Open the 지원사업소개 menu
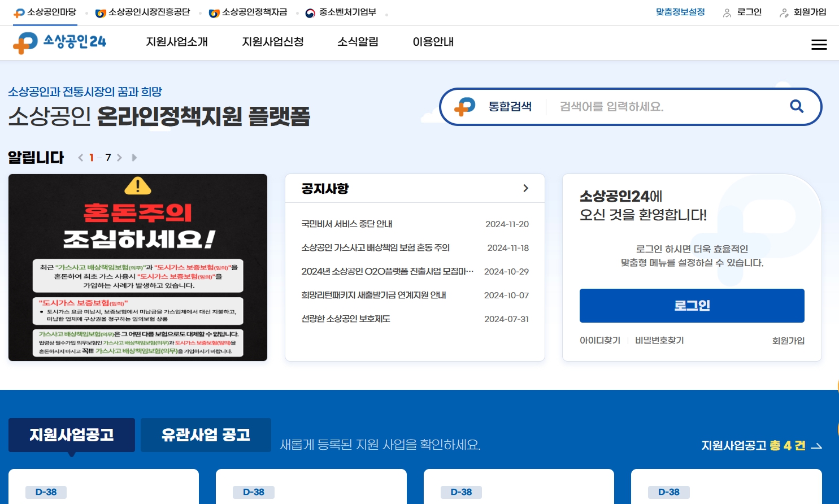This screenshot has width=839, height=504. pos(177,42)
